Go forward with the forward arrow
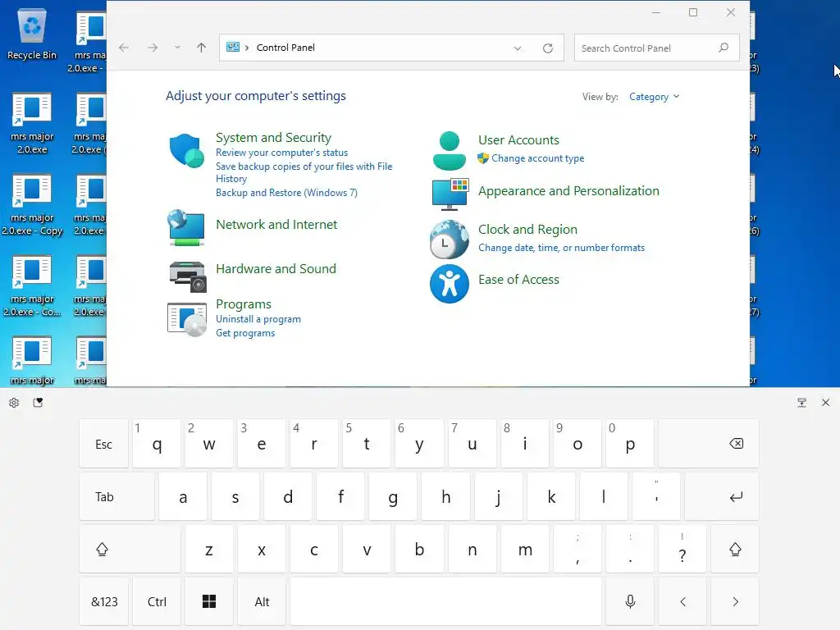This screenshot has height=630, width=840. click(153, 48)
